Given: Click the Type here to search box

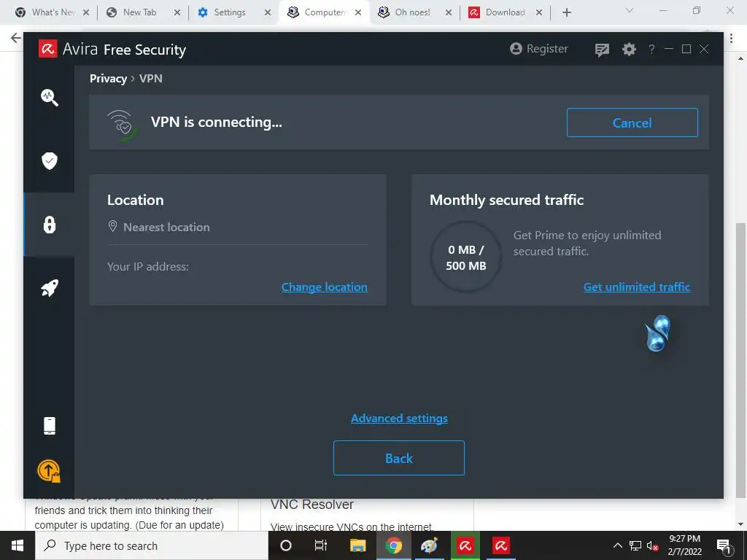Looking at the screenshot, I should coord(152,545).
